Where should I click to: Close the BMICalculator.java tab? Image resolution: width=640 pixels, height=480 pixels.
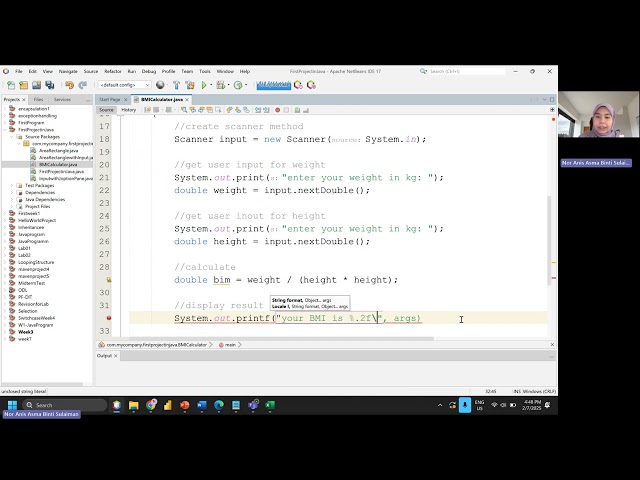(x=187, y=100)
